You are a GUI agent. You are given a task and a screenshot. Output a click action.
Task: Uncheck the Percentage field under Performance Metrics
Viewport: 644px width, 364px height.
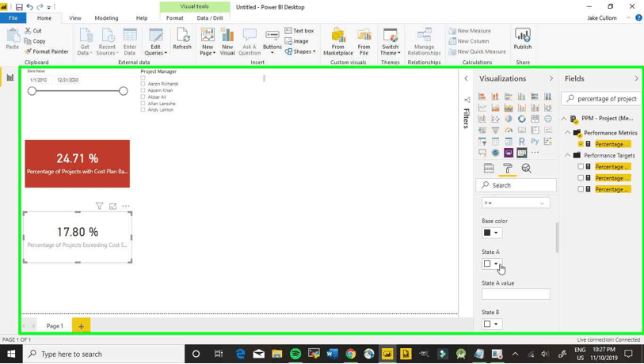(x=581, y=144)
